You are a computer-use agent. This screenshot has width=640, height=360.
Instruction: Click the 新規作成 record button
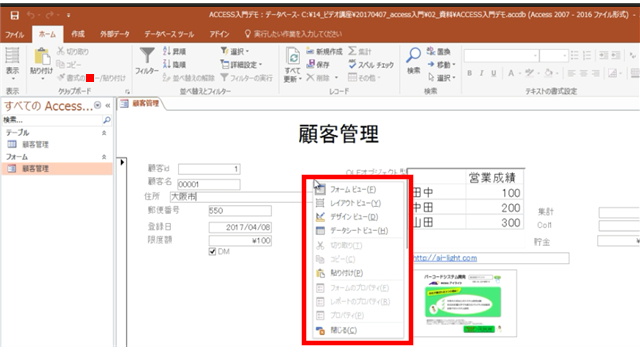[325, 51]
